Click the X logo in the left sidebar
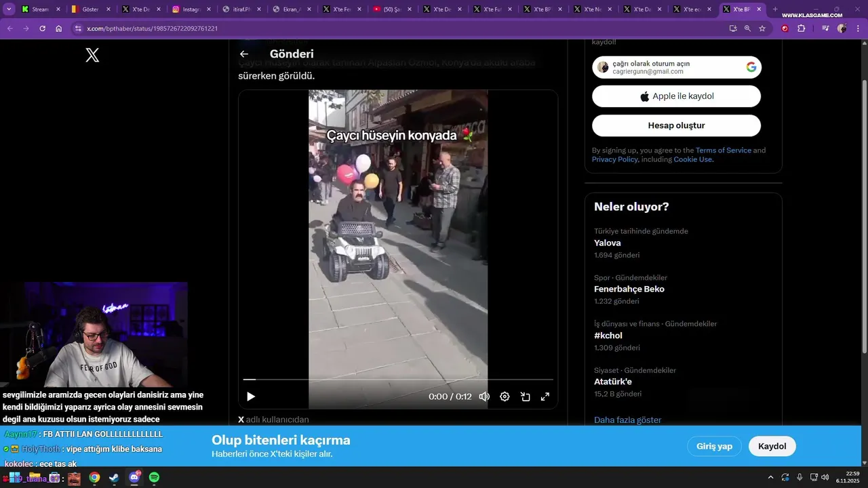Viewport: 868px width, 488px height. [93, 56]
